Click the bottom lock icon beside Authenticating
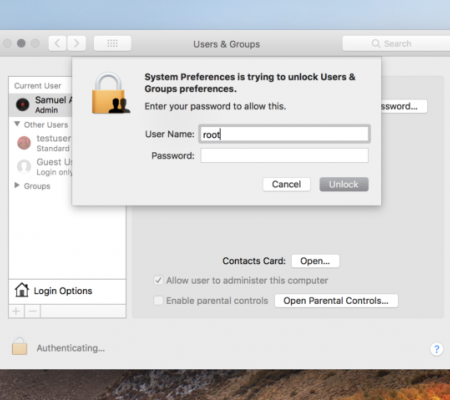The image size is (450, 400). 20,346
